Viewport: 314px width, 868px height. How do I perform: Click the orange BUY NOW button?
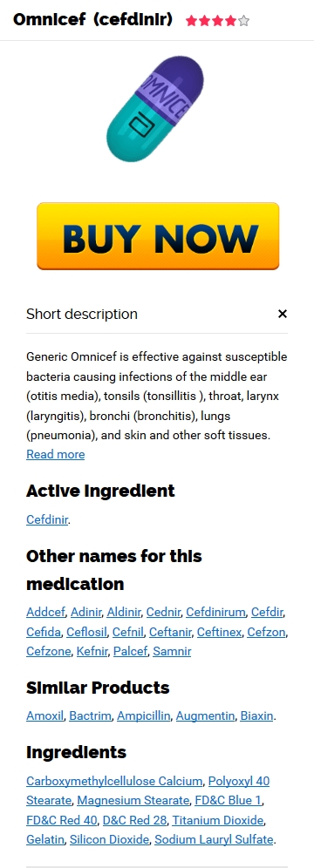[158, 236]
